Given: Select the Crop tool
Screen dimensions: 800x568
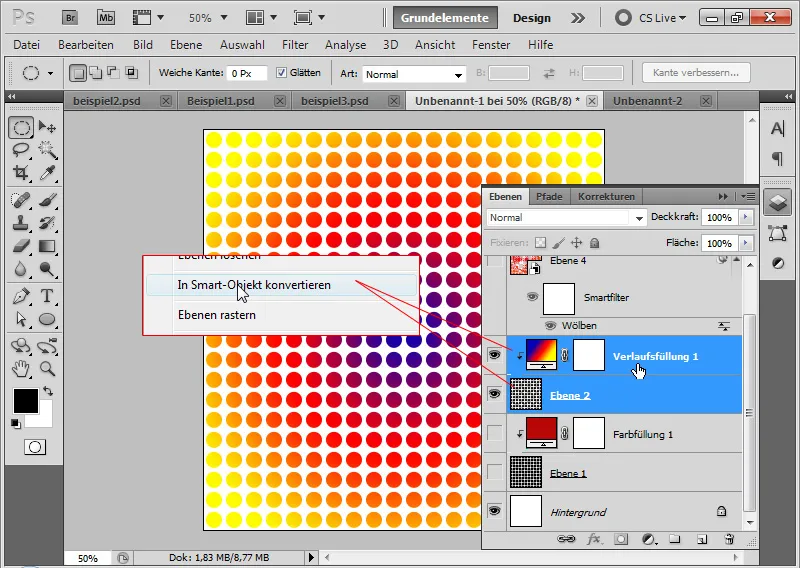Looking at the screenshot, I should (21, 173).
